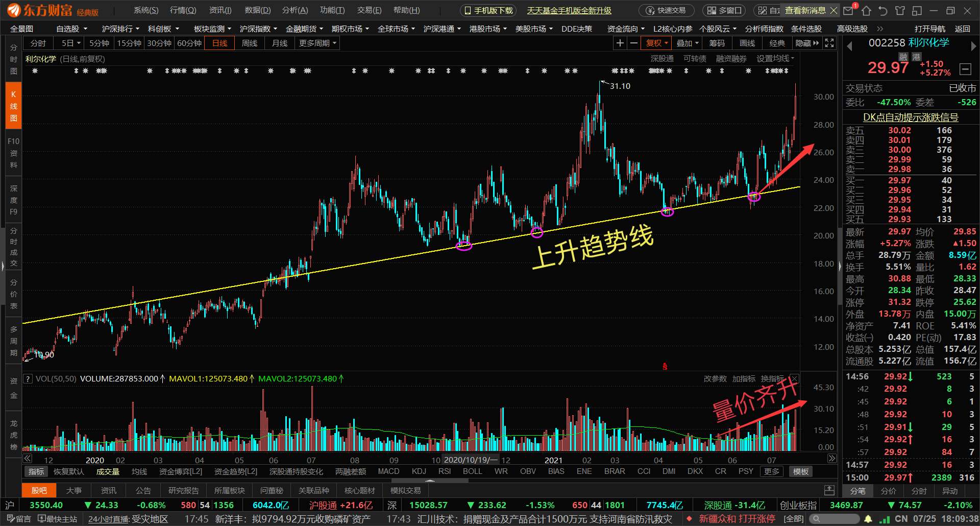Screen dimensions: 980x526
Task: Collapse quote panel minus box icon
Action: (x=965, y=68)
